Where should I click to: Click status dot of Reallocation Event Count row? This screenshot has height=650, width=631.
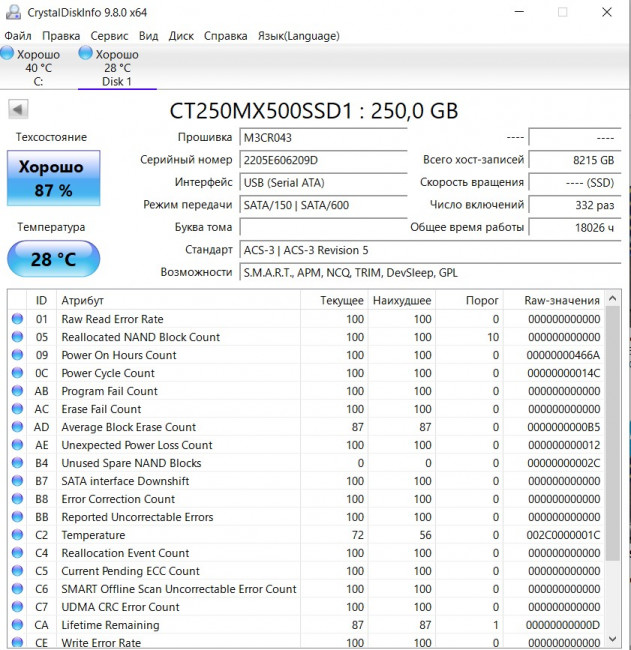17,553
